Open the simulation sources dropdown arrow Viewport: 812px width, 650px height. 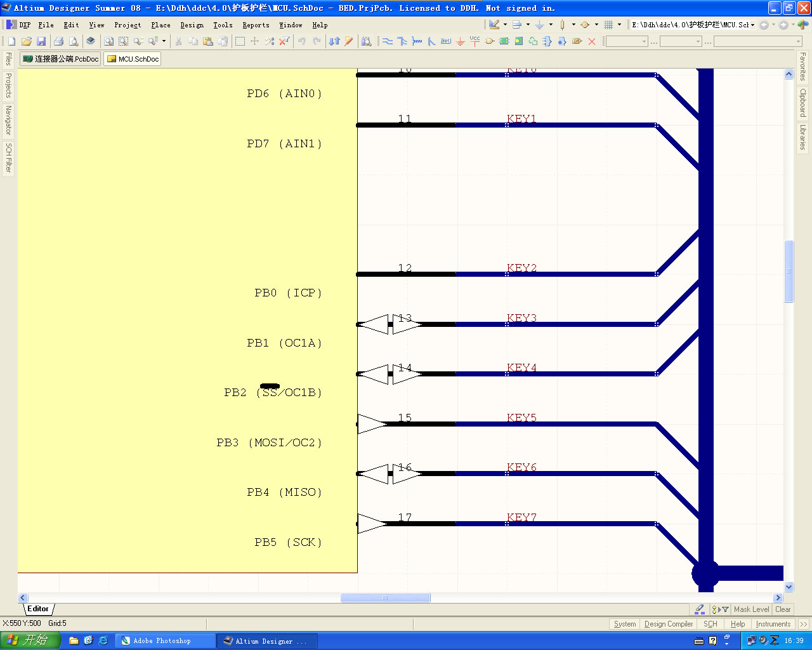point(596,25)
